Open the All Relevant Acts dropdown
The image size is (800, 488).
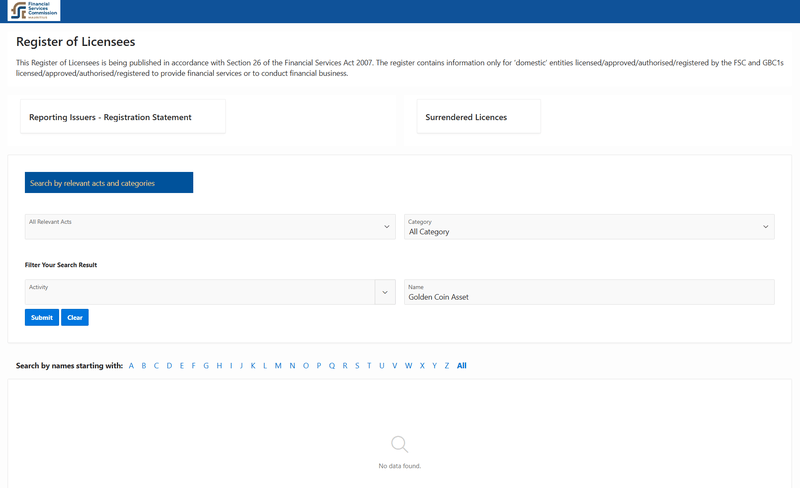click(x=210, y=227)
